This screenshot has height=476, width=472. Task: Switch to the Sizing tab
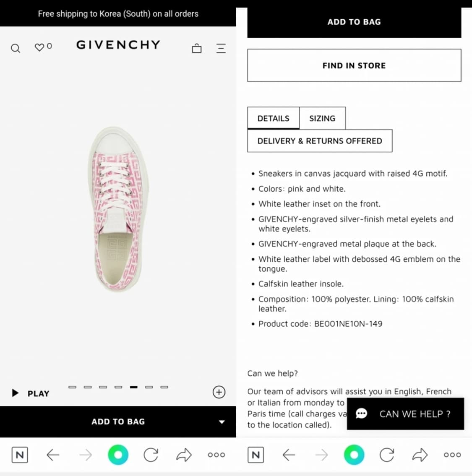(x=322, y=118)
